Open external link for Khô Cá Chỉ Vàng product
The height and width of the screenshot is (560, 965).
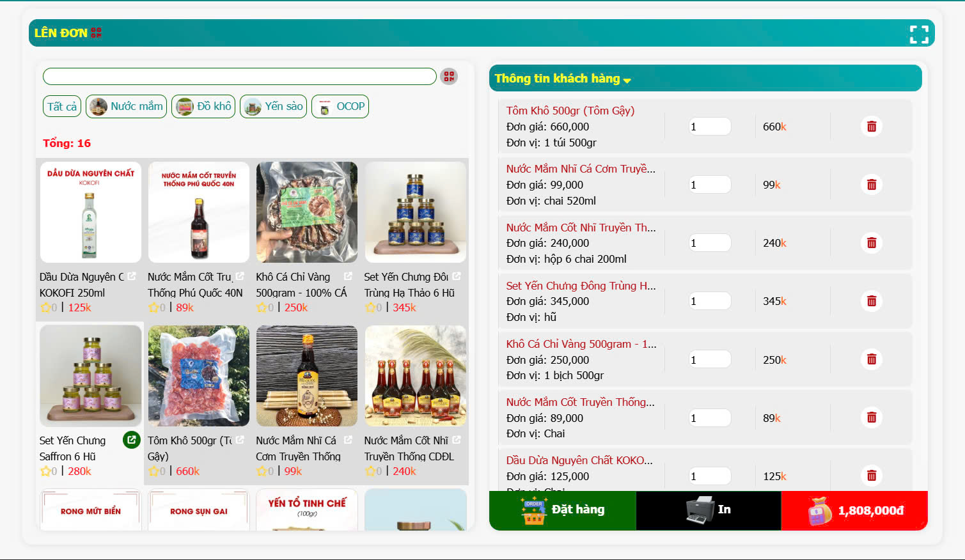click(348, 276)
